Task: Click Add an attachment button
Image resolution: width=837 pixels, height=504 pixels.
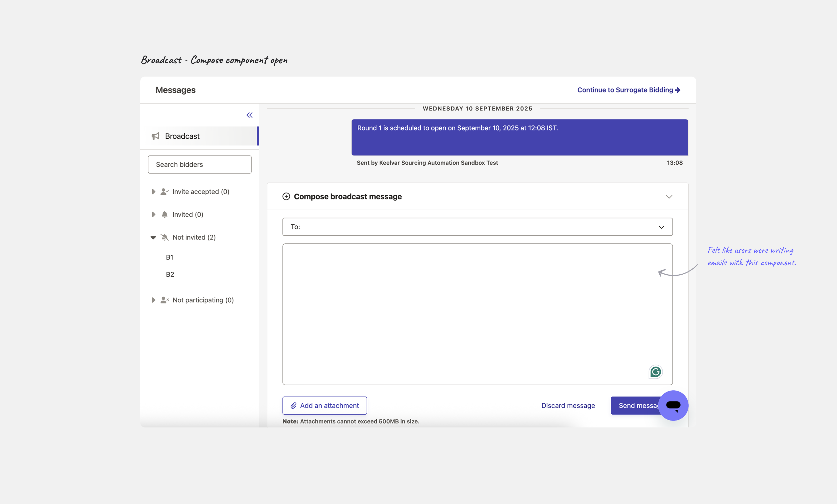Action: (x=324, y=405)
